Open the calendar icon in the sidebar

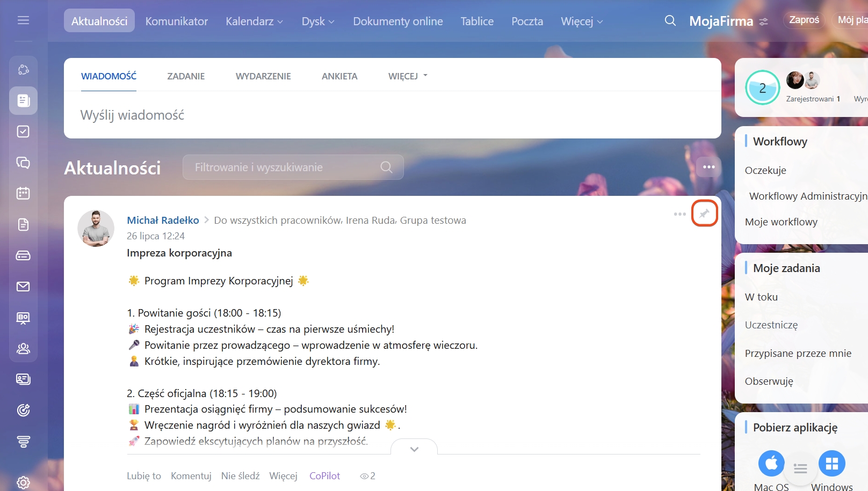tap(23, 193)
